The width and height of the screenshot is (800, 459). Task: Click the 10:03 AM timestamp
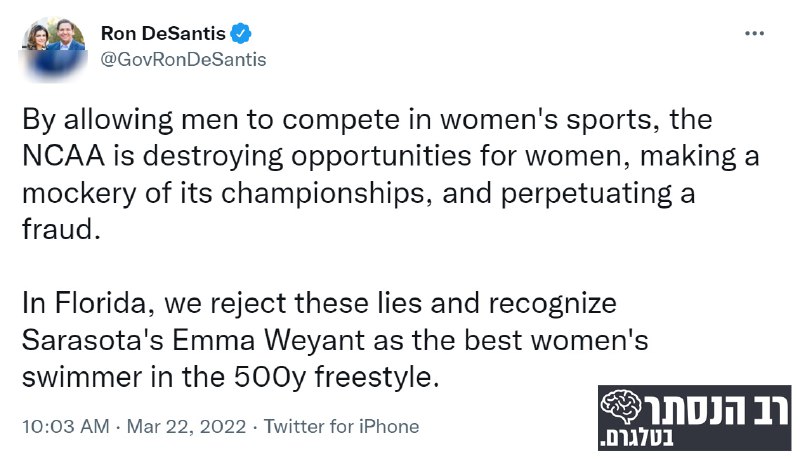pyautogui.click(x=65, y=426)
